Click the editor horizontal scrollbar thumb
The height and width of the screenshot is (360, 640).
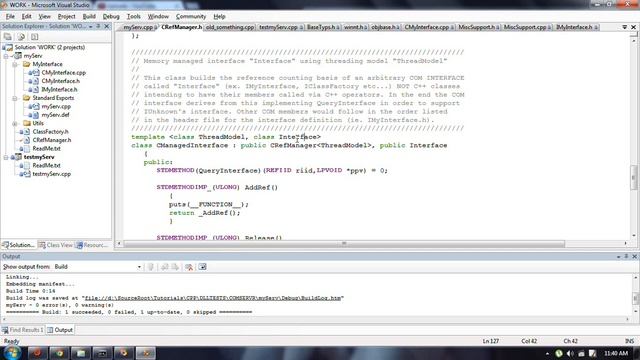coord(344,244)
